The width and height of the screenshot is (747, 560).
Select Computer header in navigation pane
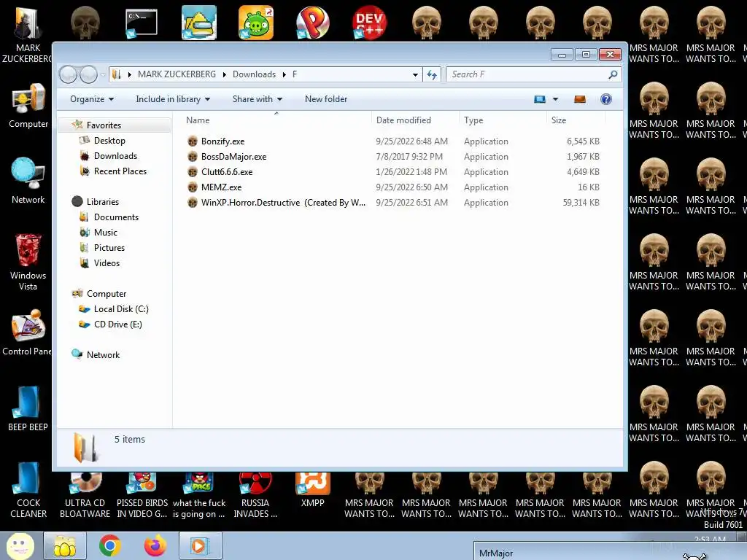(107, 294)
